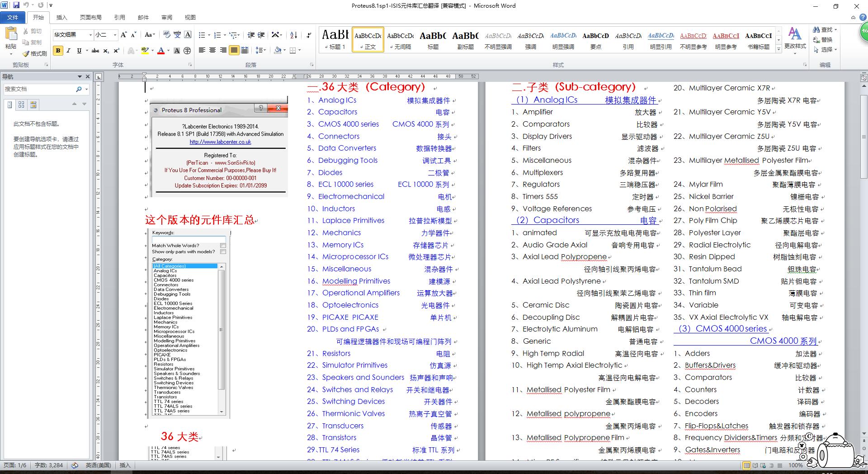Viewport: 868px width, 474px height.
Task: Open the line spacing dropdown
Action: tap(260, 50)
